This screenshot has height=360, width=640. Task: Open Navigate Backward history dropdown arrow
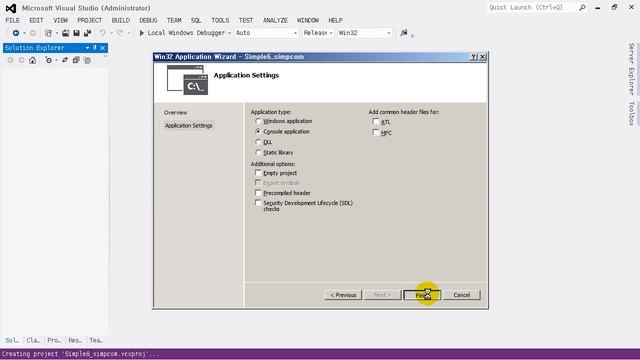point(24,33)
